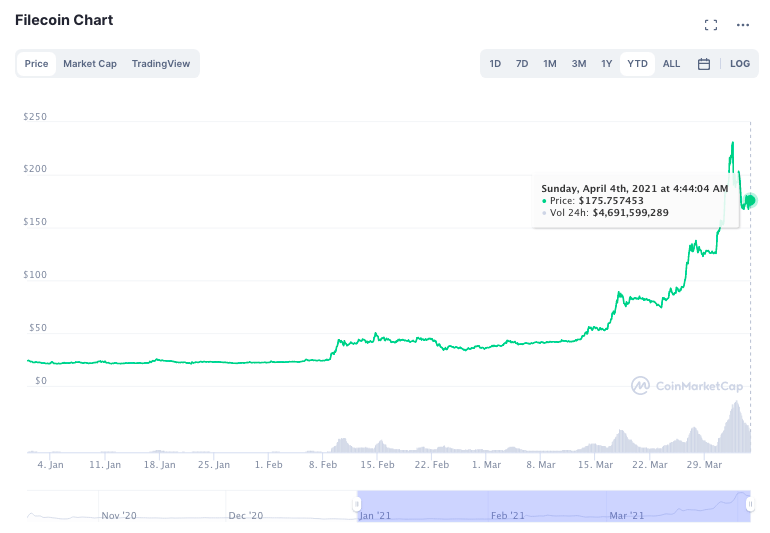Open the TradingView tab
The height and width of the screenshot is (533, 770).
pos(161,64)
